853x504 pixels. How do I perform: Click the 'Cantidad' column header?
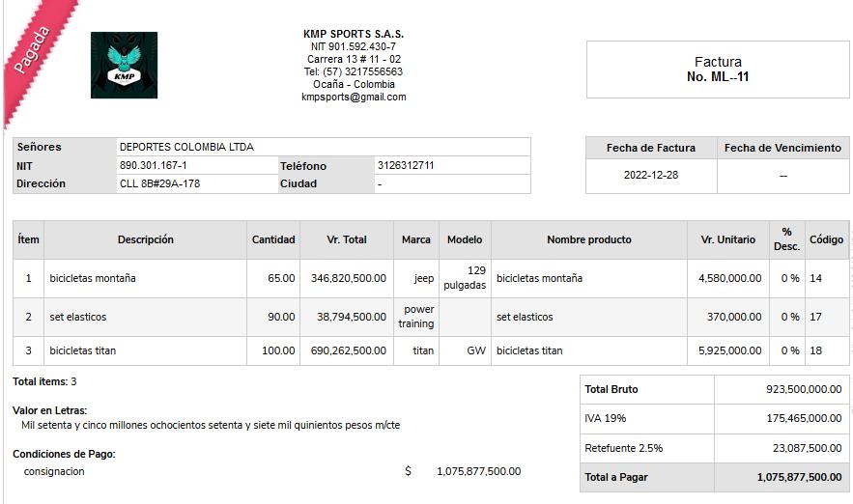click(x=273, y=239)
